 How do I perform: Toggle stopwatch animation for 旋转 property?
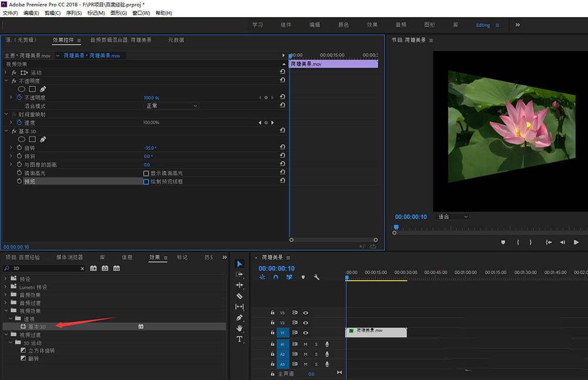(19, 148)
